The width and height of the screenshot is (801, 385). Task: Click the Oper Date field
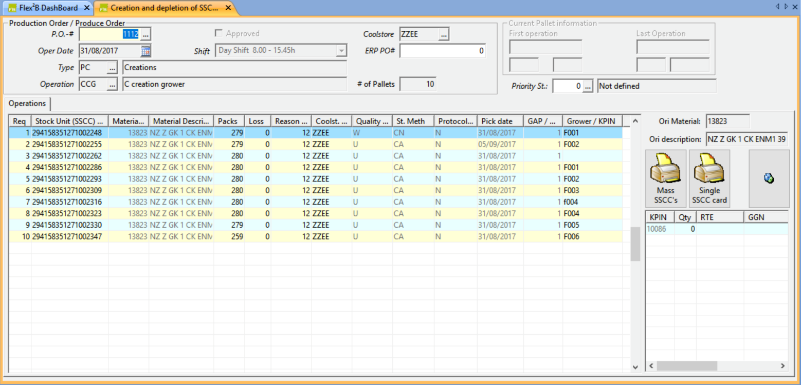(110, 51)
